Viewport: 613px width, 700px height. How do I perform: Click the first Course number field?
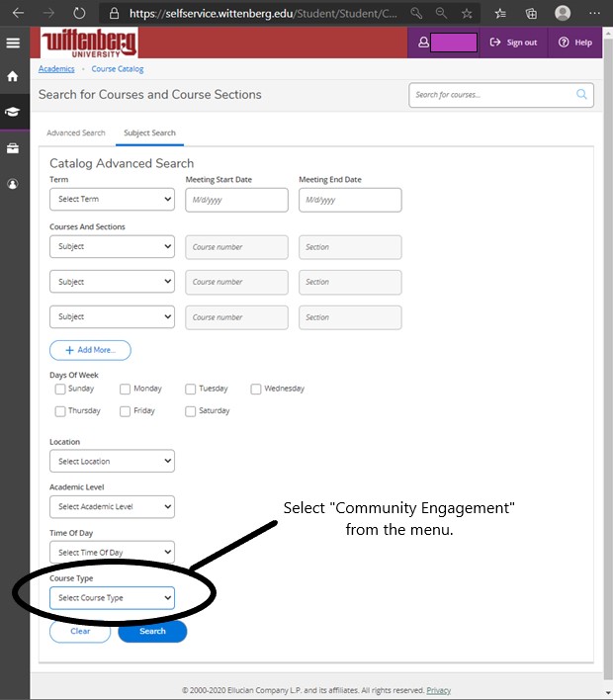pyautogui.click(x=236, y=247)
